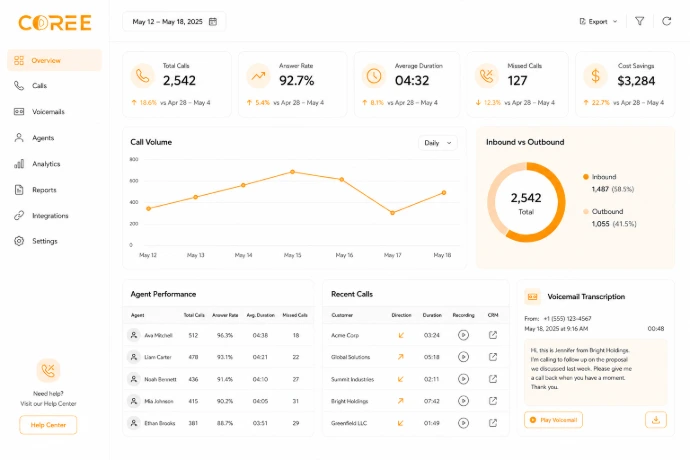
Task: Click the donut chart's 2,542 Total center
Action: click(x=526, y=203)
